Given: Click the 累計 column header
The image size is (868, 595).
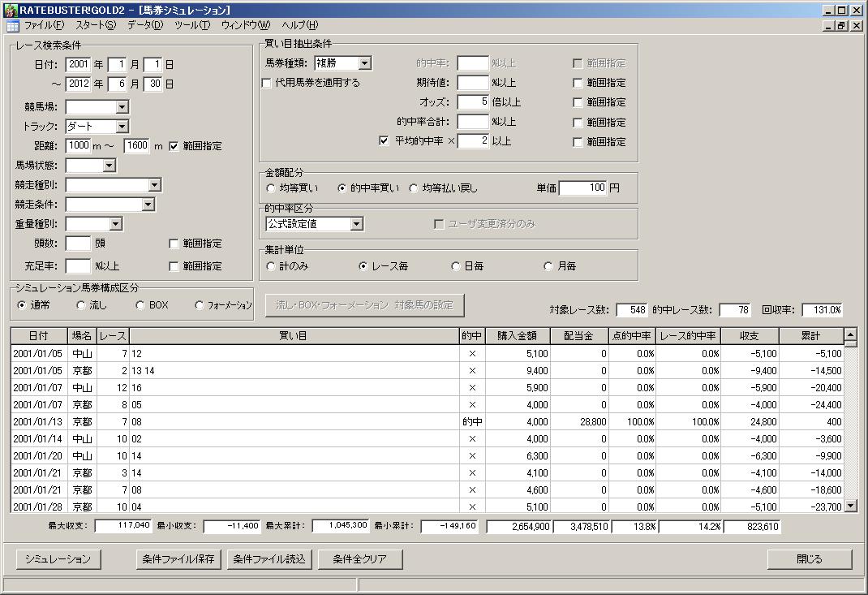Looking at the screenshot, I should click(811, 336).
